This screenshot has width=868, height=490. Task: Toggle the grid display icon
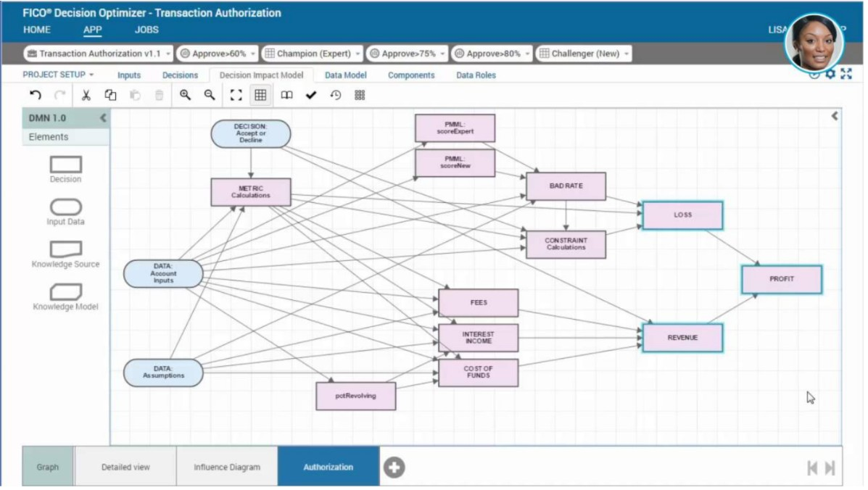[260, 95]
